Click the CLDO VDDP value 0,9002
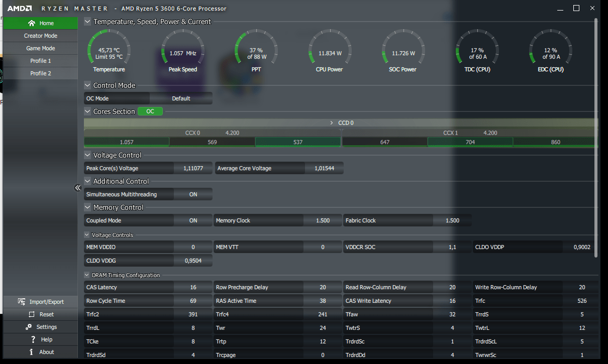Viewport: 608px width, 364px height. pyautogui.click(x=582, y=247)
